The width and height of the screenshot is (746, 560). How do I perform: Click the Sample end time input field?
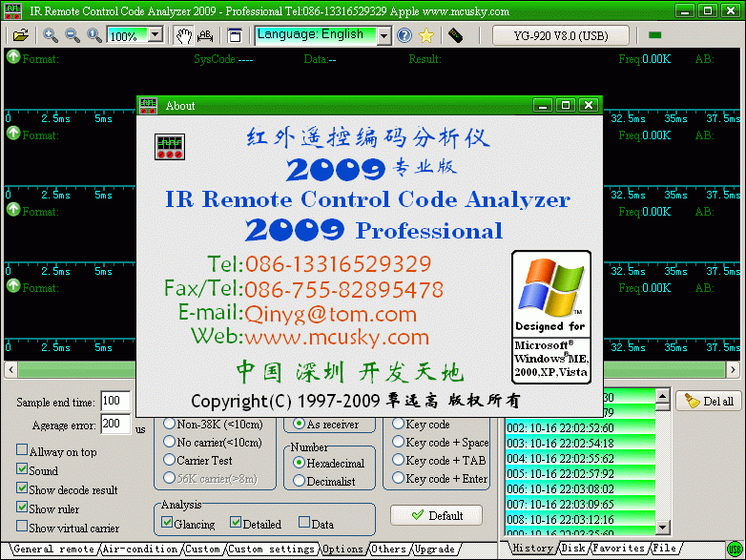pyautogui.click(x=114, y=402)
